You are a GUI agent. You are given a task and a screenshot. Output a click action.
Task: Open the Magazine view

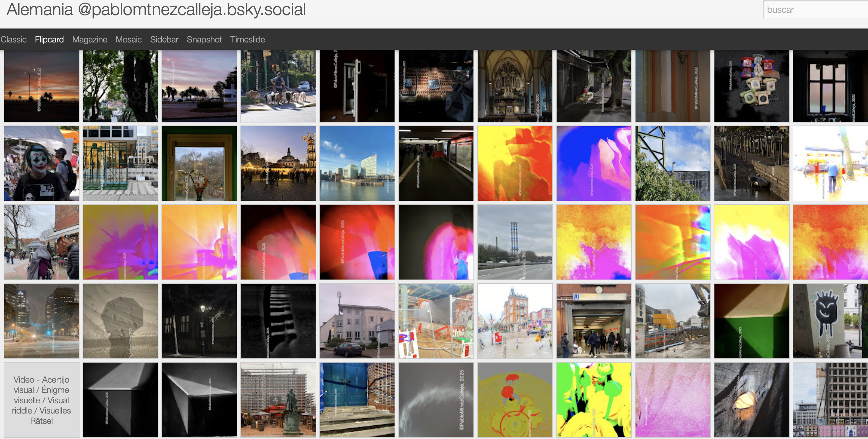coord(90,39)
